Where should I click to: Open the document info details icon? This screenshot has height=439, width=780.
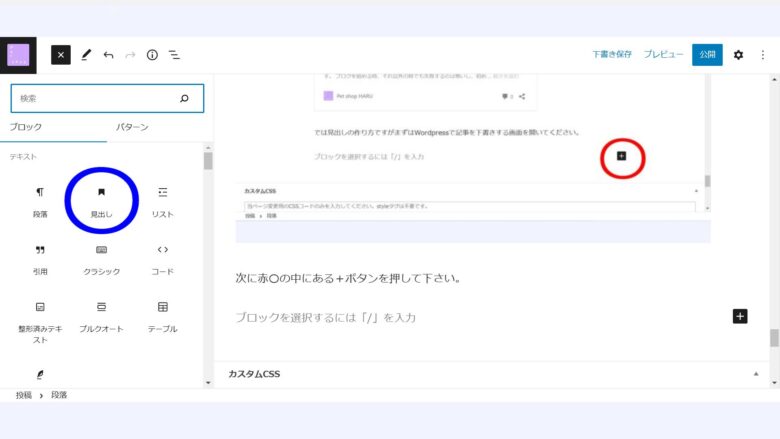tap(152, 55)
